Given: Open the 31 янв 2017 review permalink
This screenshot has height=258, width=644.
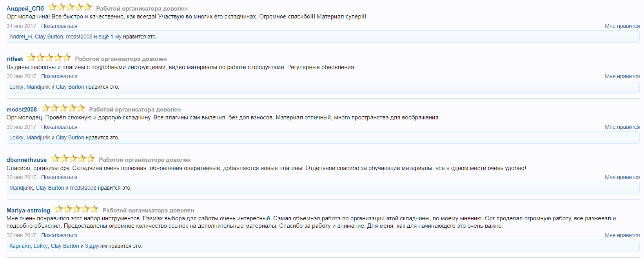Looking at the screenshot, I should pos(21,26).
